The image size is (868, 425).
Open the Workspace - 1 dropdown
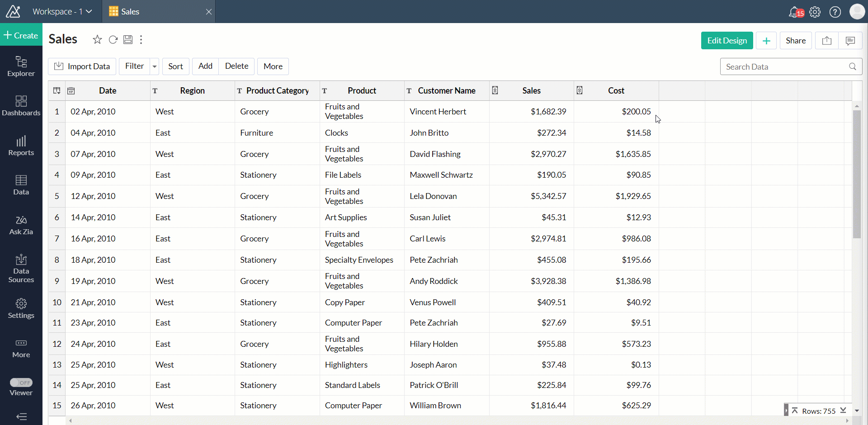62,12
